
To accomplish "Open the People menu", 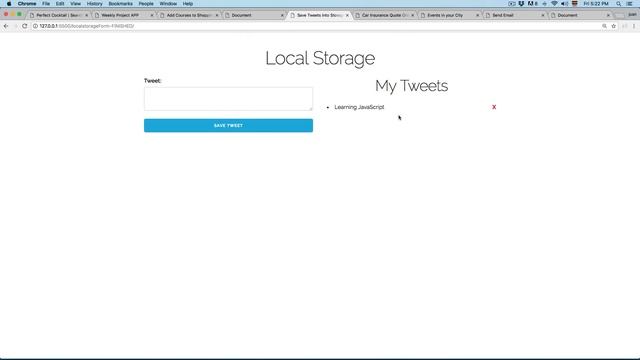I will tap(146, 4).
